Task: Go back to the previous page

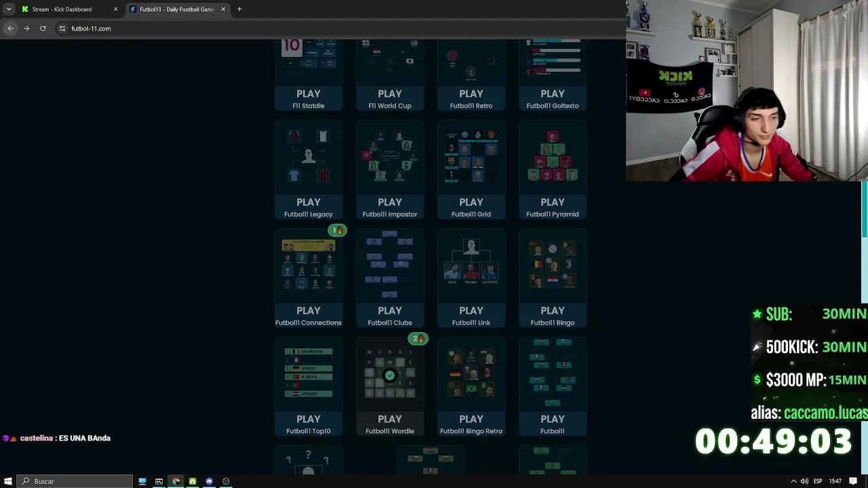Action: [10, 28]
